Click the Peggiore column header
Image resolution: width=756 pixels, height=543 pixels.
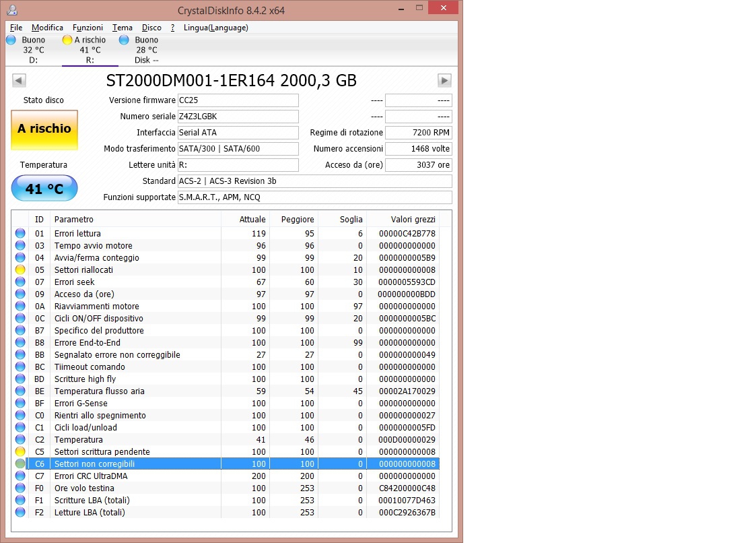pyautogui.click(x=294, y=219)
